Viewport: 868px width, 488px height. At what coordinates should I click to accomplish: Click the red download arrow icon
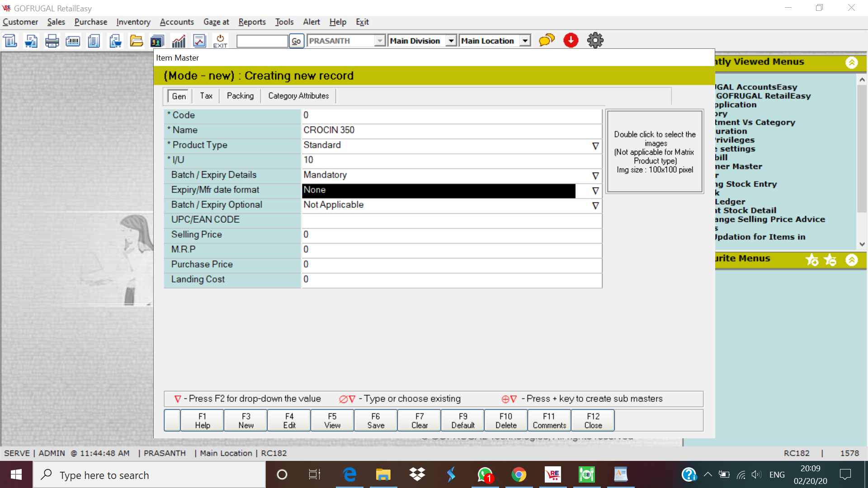(x=571, y=40)
